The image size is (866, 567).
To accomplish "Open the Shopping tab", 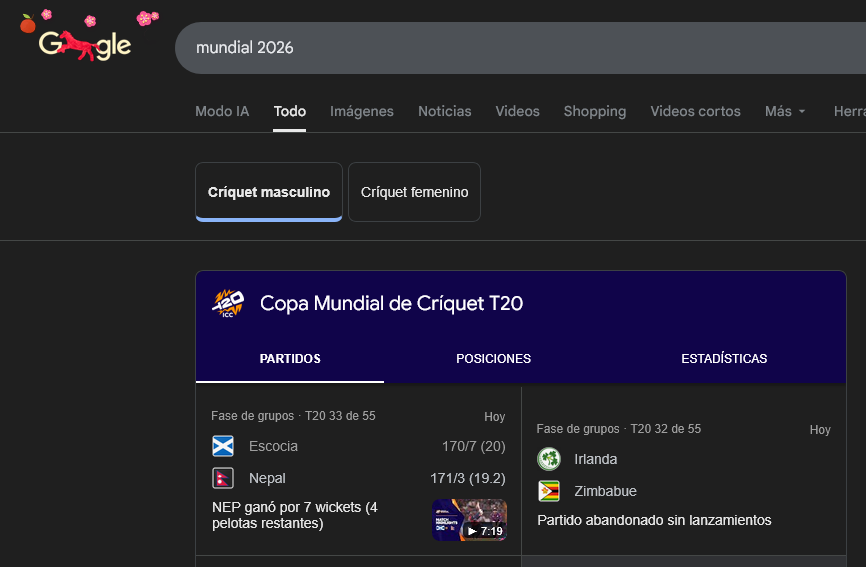I will coord(595,112).
